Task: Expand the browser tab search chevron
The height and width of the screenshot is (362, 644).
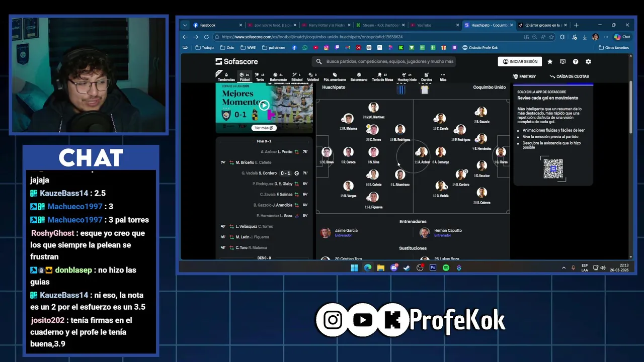Action: pyautogui.click(x=185, y=25)
